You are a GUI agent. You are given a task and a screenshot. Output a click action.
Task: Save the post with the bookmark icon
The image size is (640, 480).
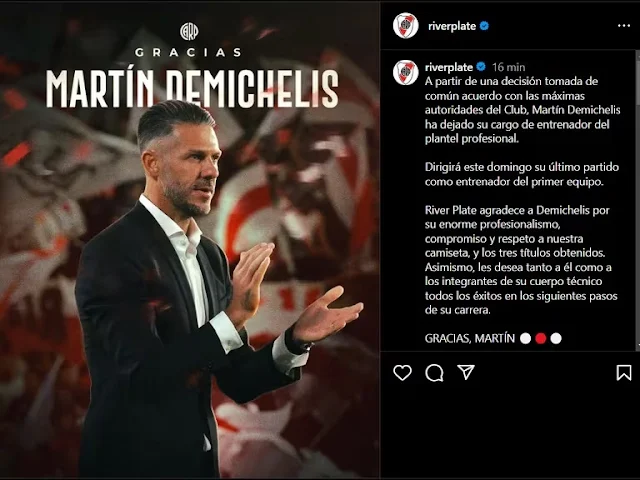coord(624,373)
